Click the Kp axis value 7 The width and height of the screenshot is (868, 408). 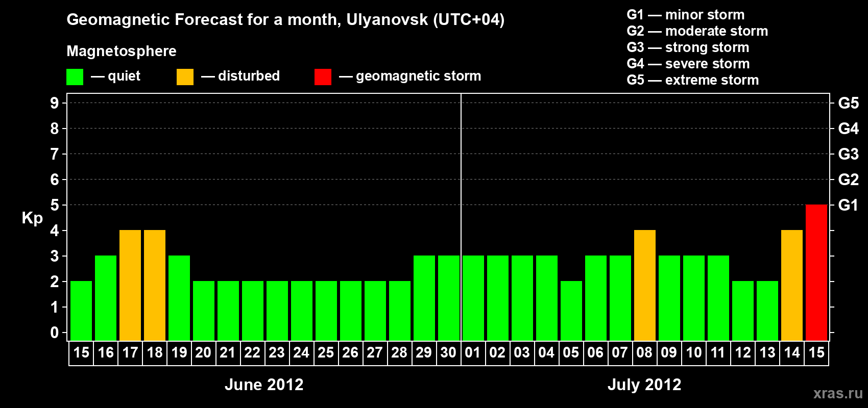(x=55, y=154)
